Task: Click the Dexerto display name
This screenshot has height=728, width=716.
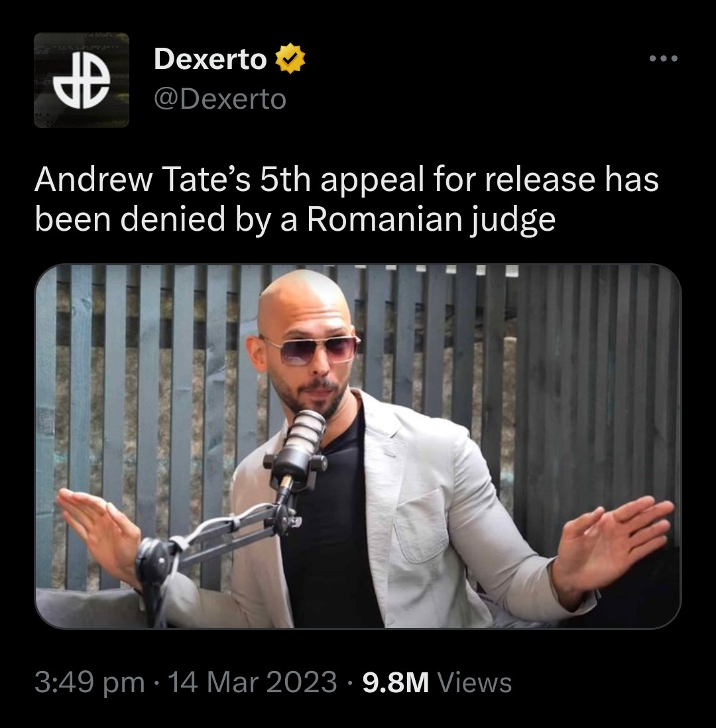Action: point(210,59)
